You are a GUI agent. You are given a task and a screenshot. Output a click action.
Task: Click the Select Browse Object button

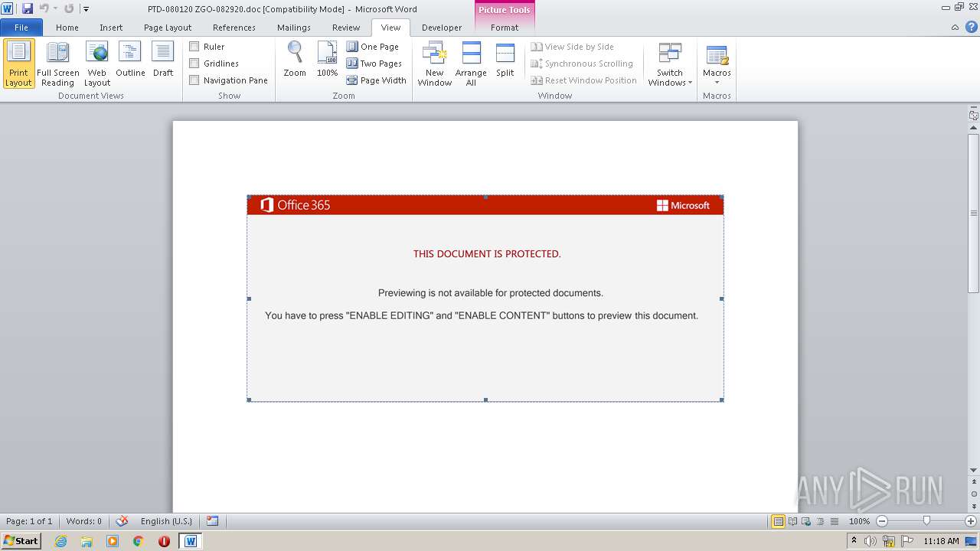(974, 494)
